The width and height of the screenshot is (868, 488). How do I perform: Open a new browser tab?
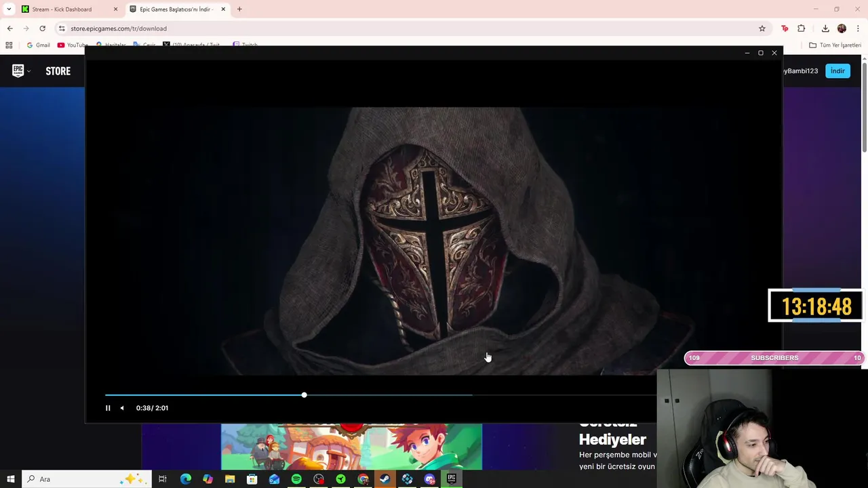239,9
